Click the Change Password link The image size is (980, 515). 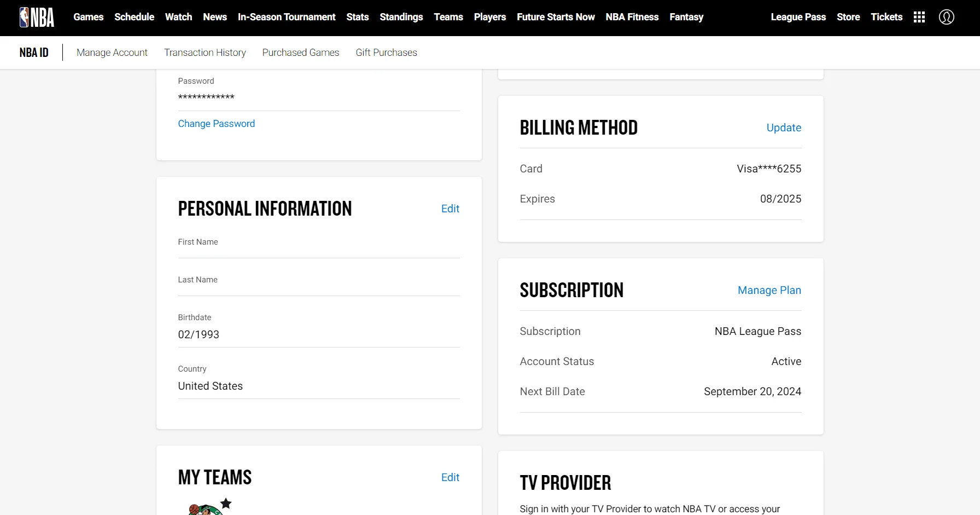[217, 124]
